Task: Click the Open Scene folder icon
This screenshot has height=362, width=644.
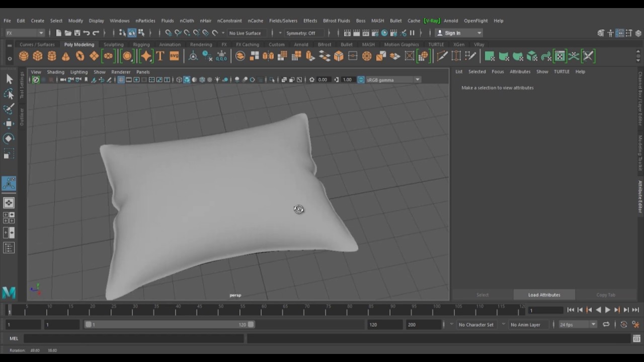Action: [68, 33]
